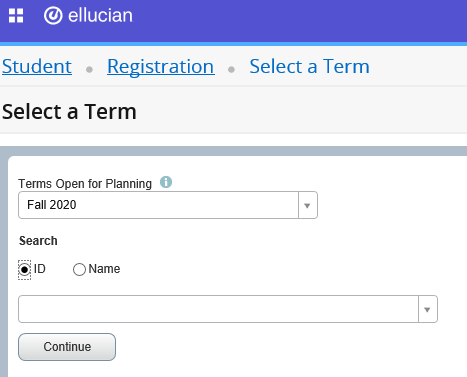Choose Name via its text label
This screenshot has height=377, width=467.
pyautogui.click(x=104, y=269)
